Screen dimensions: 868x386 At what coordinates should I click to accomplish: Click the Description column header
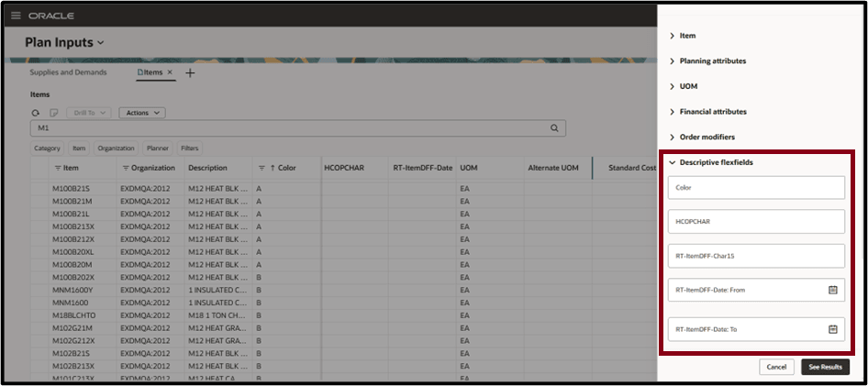pyautogui.click(x=207, y=168)
